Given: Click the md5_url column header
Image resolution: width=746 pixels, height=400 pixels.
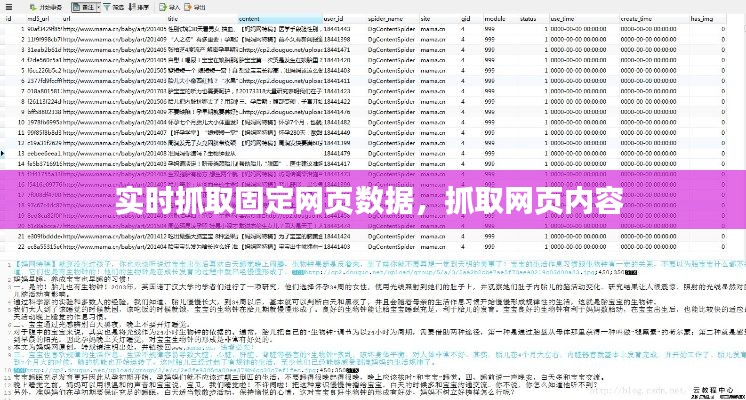Looking at the screenshot, I should tap(35, 18).
